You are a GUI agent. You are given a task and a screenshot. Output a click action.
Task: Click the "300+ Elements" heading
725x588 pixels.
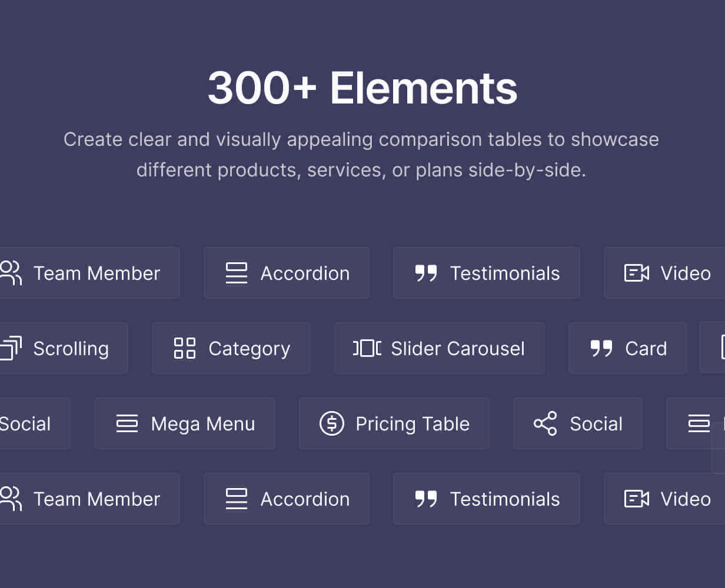pos(362,88)
